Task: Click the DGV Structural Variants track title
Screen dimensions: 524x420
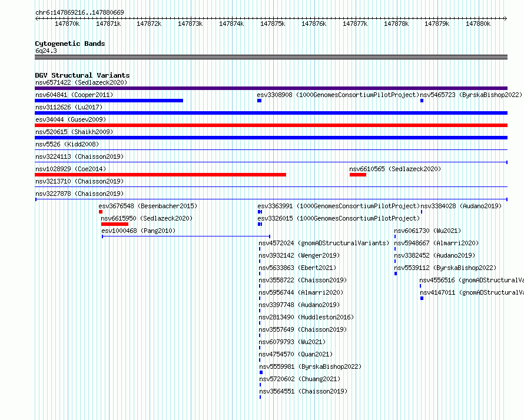Action: pyautogui.click(x=82, y=75)
